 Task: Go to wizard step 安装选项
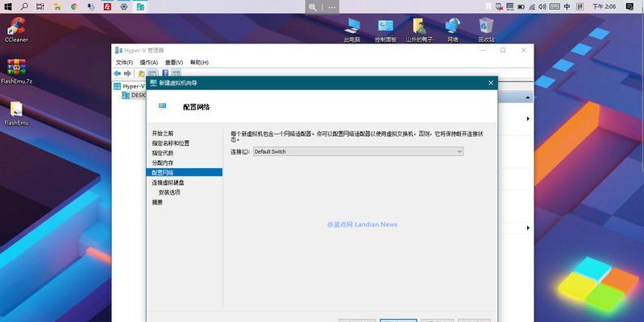click(x=169, y=192)
